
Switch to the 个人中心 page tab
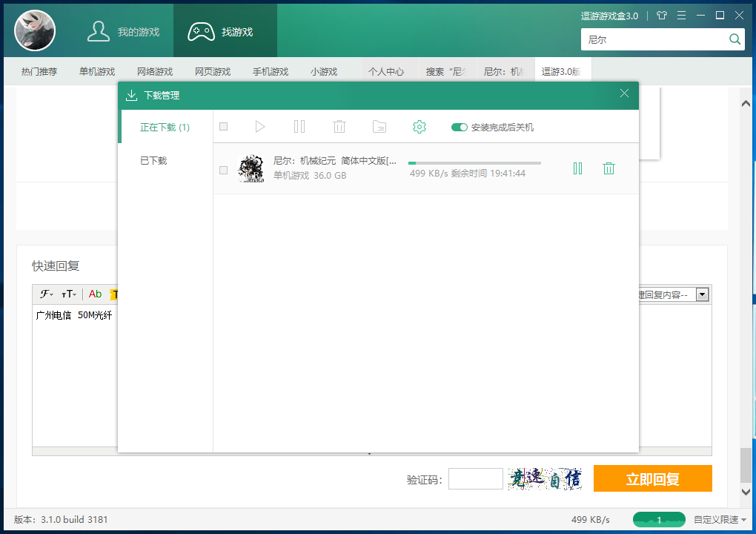point(390,71)
